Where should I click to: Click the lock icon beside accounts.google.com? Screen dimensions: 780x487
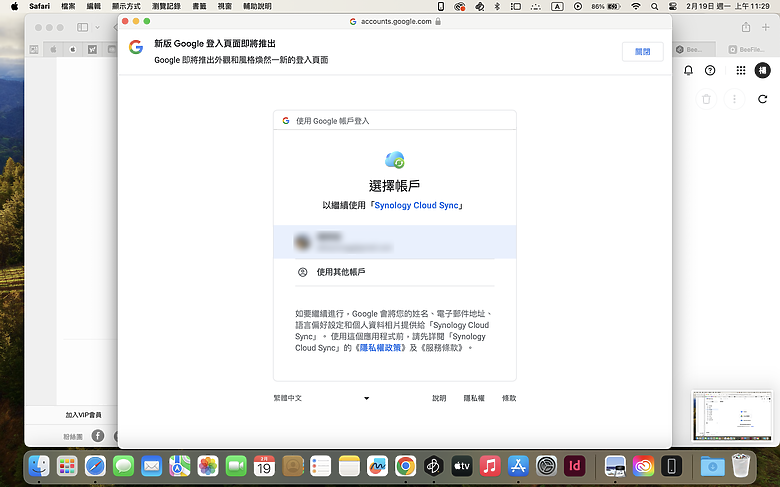pos(438,21)
